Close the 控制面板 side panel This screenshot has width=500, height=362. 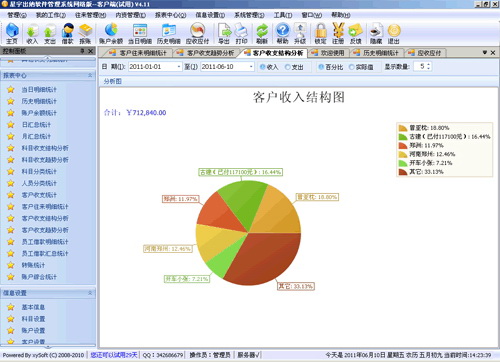90,51
